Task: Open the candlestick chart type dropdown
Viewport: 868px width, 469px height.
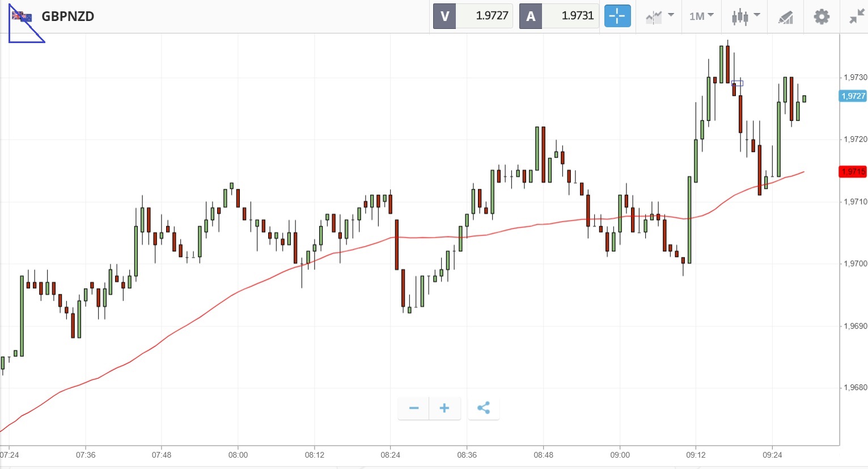Action: [x=745, y=16]
